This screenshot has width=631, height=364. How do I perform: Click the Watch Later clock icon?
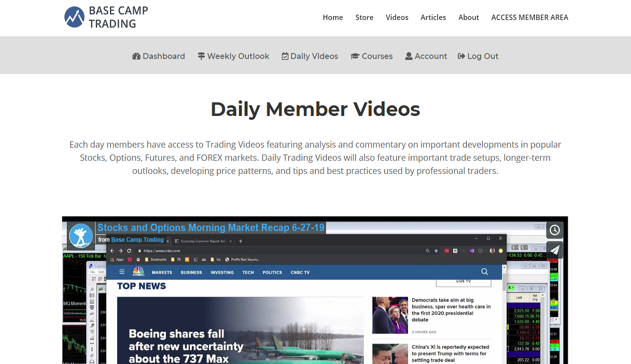(x=555, y=230)
